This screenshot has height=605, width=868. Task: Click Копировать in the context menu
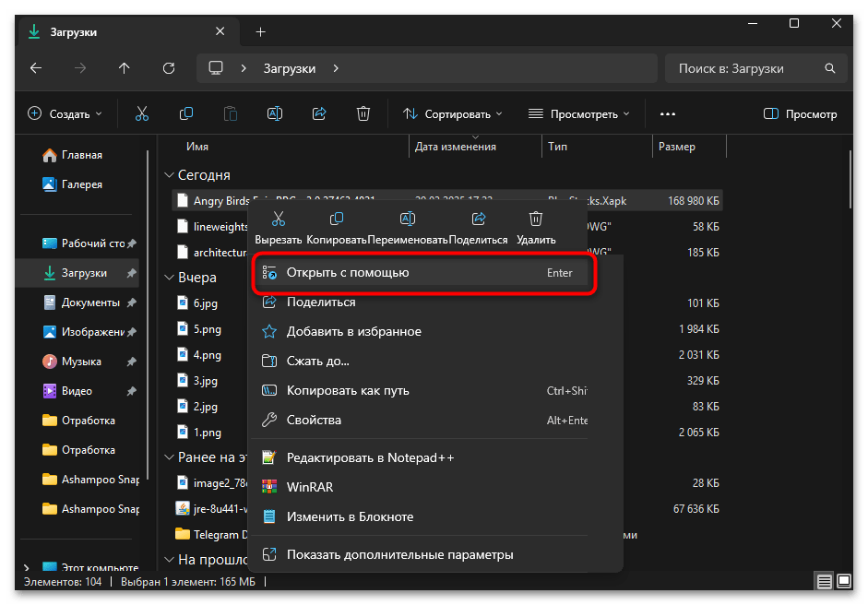[x=337, y=228]
